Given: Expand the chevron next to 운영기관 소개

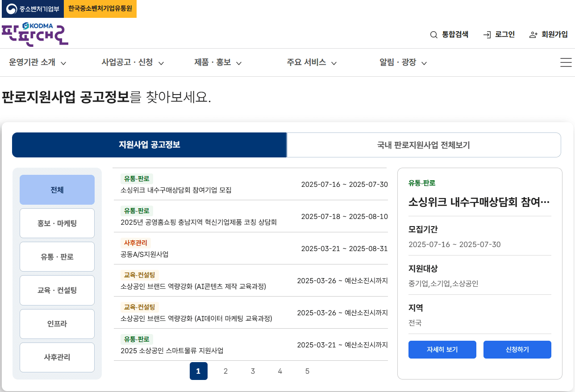Looking at the screenshot, I should [x=63, y=63].
